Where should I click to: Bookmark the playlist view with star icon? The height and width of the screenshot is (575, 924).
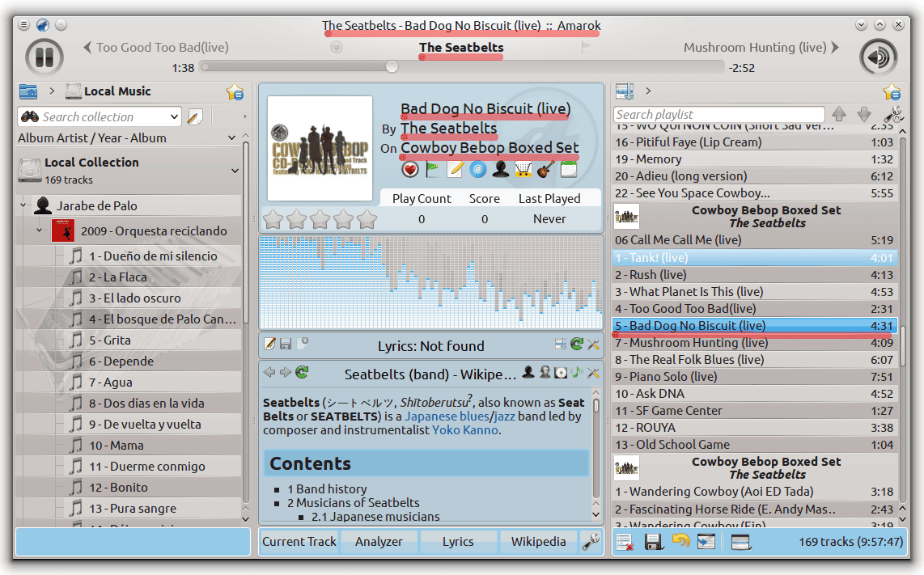(x=892, y=92)
